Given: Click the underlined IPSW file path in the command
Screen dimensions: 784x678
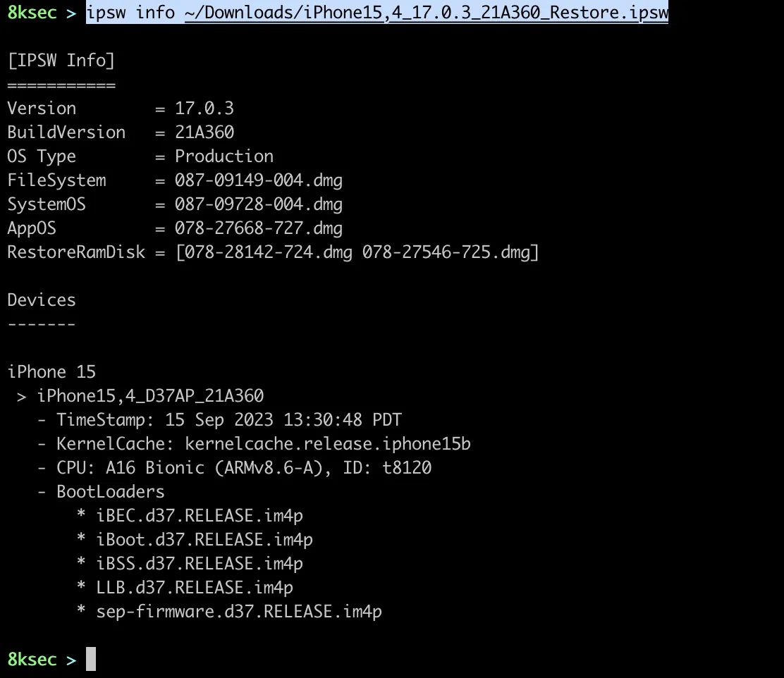Looking at the screenshot, I should click(x=426, y=13).
